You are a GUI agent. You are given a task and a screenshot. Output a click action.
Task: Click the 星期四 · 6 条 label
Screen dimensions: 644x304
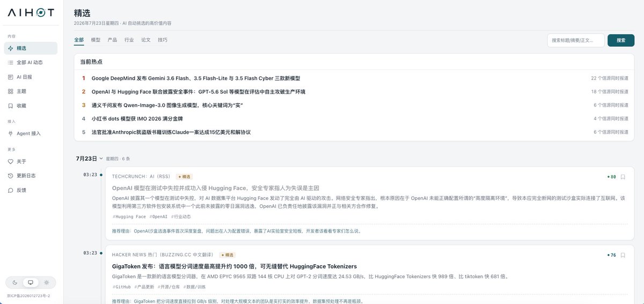118,159
